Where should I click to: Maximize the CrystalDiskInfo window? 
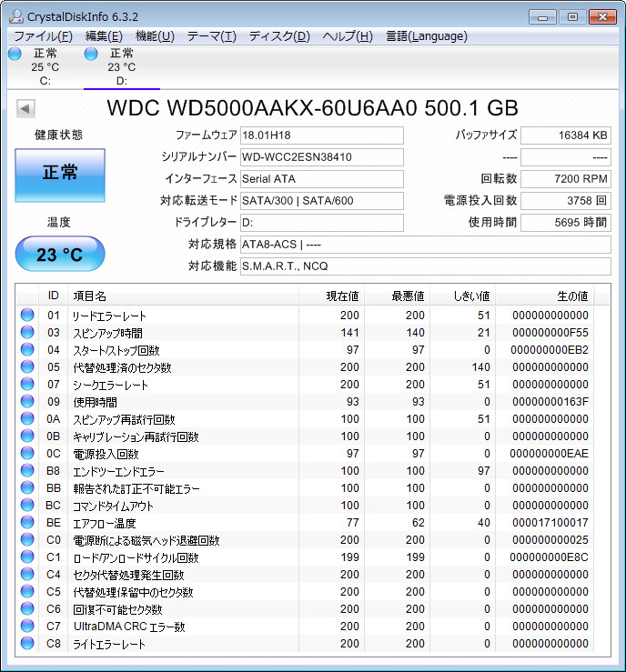pos(572,17)
